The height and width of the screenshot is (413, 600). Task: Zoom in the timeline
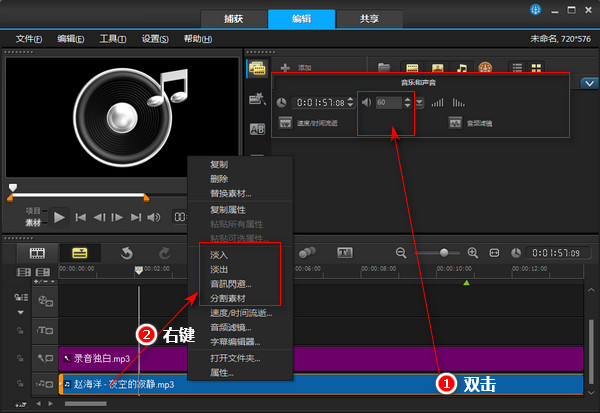[473, 253]
